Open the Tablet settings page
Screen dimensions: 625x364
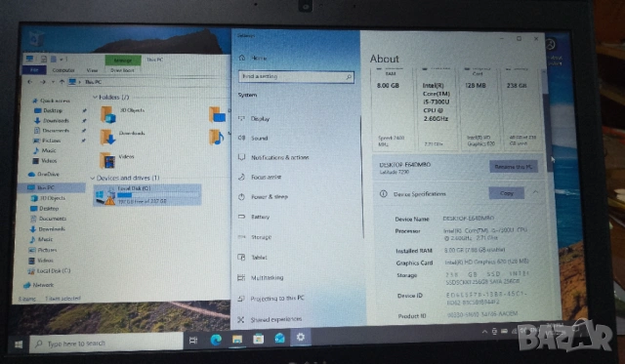pos(259,258)
